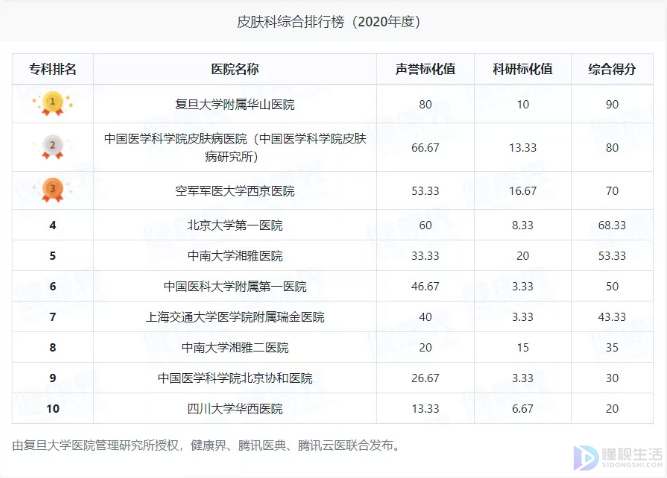Select hospital name 中国医学科学院北京协和医院
This screenshot has width=667, height=478.
pos(235,378)
